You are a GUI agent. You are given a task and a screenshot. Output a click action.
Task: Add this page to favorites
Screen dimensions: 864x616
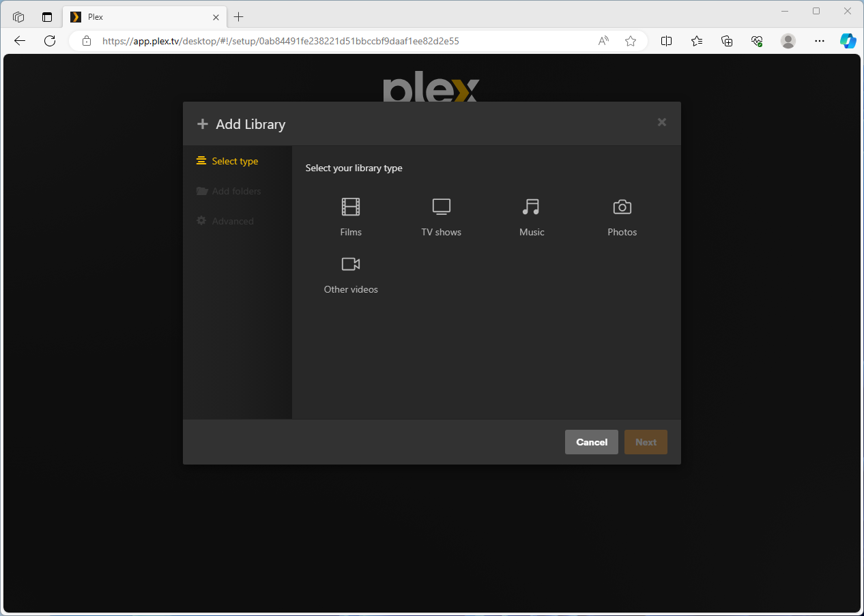coord(631,41)
